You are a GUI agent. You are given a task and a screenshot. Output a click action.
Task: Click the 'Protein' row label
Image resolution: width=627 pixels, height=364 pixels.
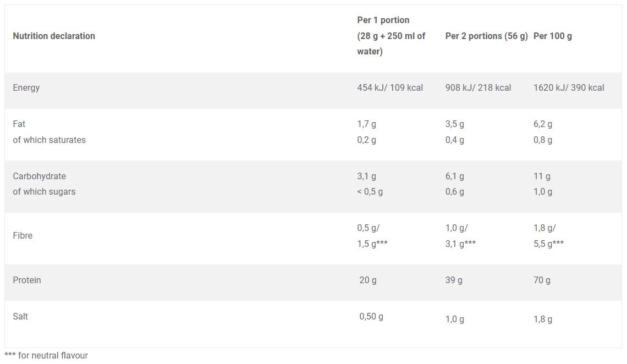pyautogui.click(x=27, y=280)
